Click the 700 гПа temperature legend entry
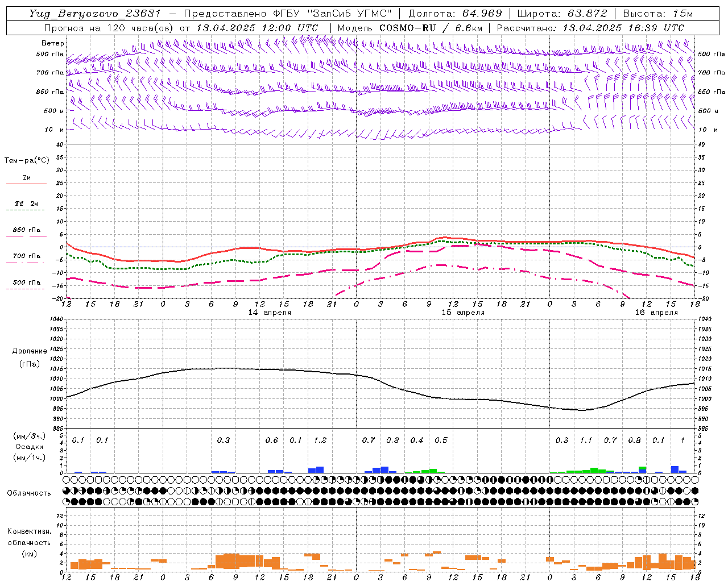This screenshot has width=728, height=582. pyautogui.click(x=27, y=256)
